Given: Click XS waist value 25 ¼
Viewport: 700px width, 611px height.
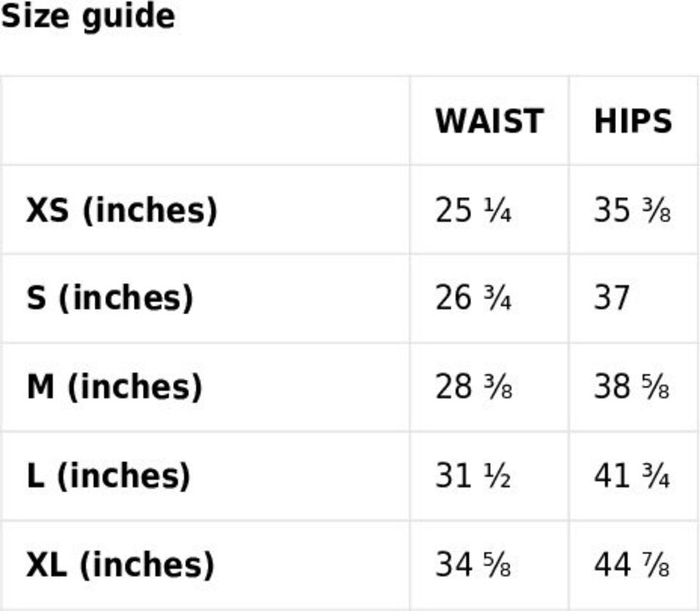Looking at the screenshot, I should click(x=472, y=210).
